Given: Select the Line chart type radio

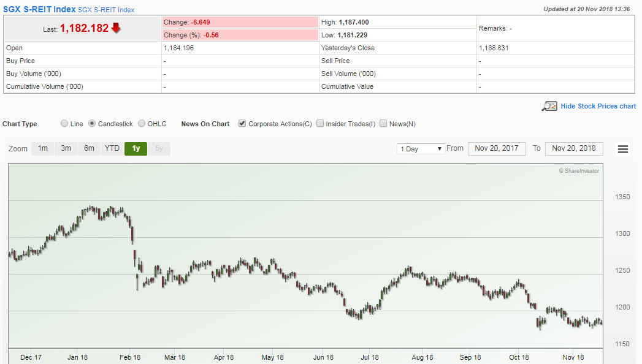Looking at the screenshot, I should point(64,124).
